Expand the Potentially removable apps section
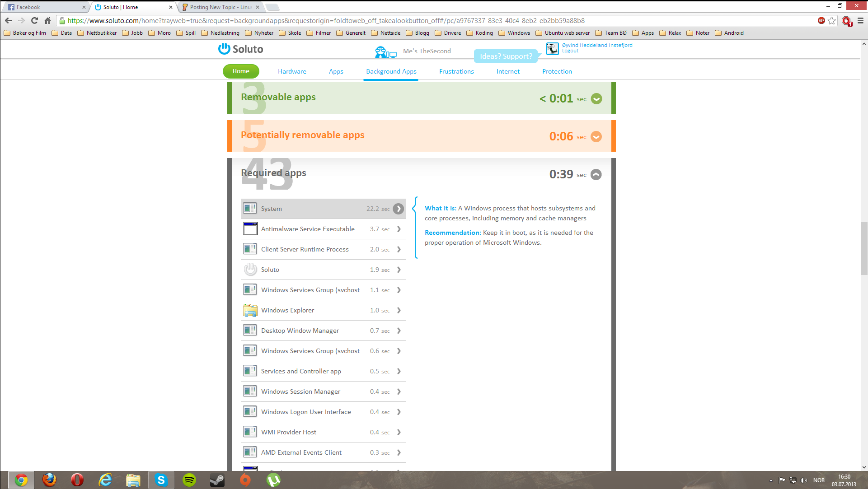868x489 pixels. (596, 136)
